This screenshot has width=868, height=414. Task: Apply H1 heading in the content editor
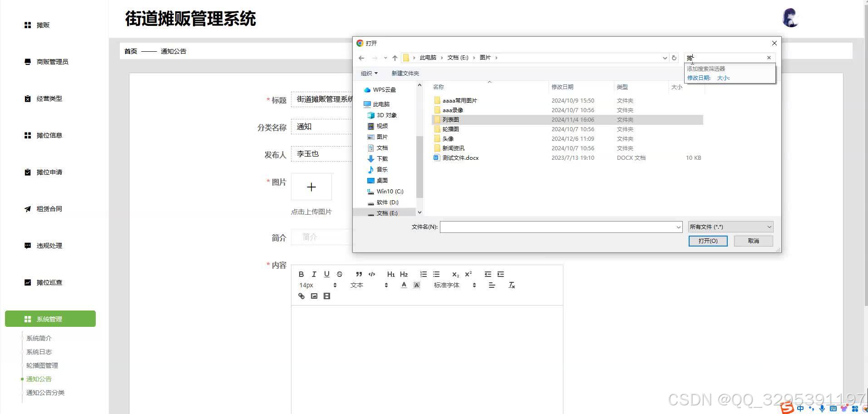coord(390,274)
